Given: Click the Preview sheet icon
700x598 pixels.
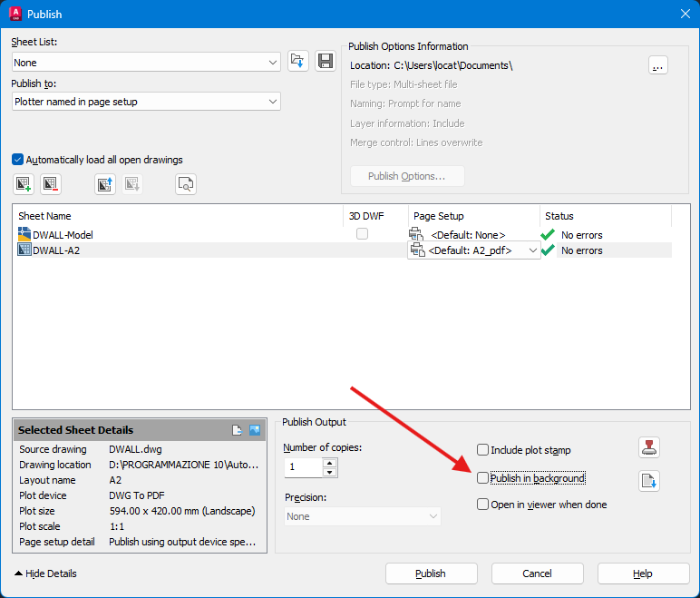Looking at the screenshot, I should tap(186, 183).
